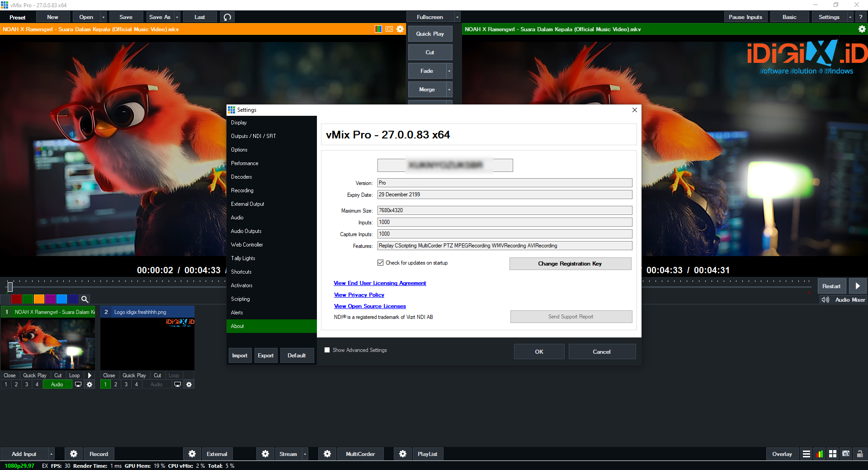This screenshot has width=868, height=470.
Task: Select the orange input color swatch
Action: coord(39,299)
